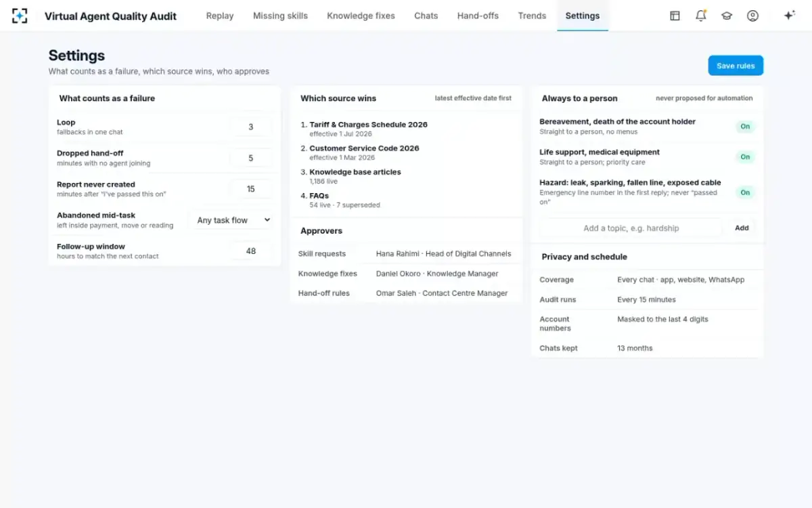Click the Approvers heading
This screenshot has height=508, width=812.
tap(321, 231)
